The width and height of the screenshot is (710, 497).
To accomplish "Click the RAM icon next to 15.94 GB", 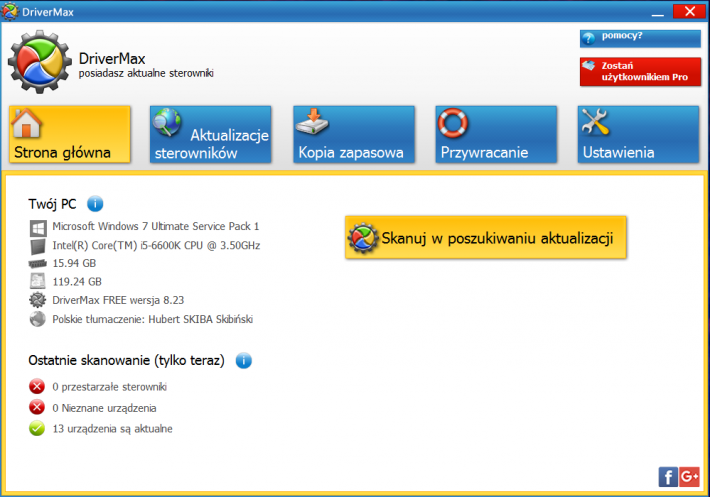I will (38, 263).
